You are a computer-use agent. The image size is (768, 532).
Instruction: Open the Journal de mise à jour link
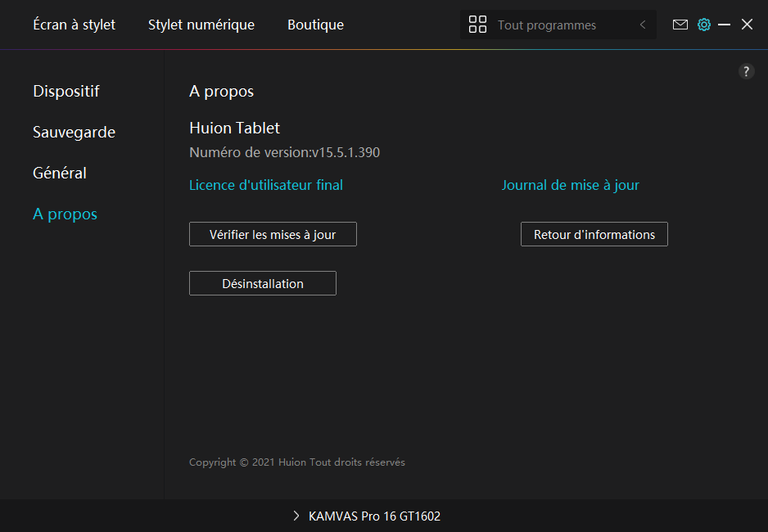pyautogui.click(x=570, y=185)
